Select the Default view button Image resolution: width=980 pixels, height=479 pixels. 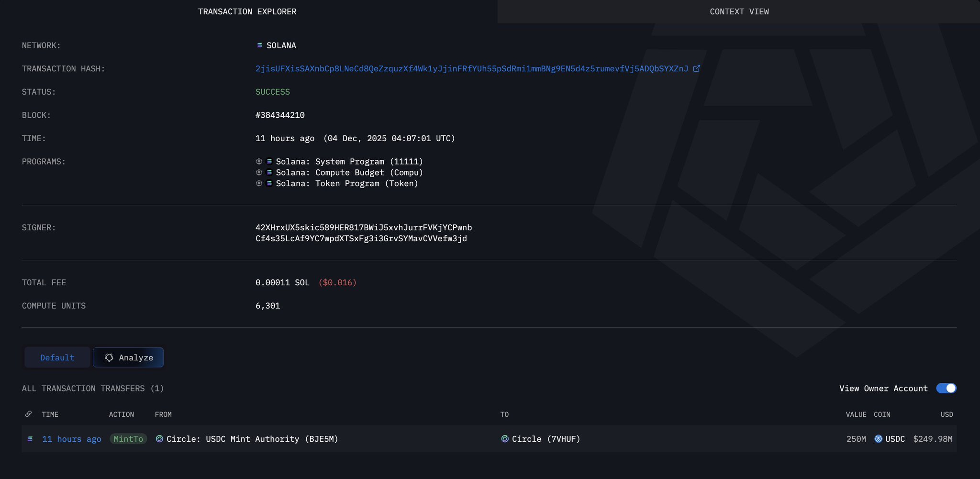(x=57, y=357)
